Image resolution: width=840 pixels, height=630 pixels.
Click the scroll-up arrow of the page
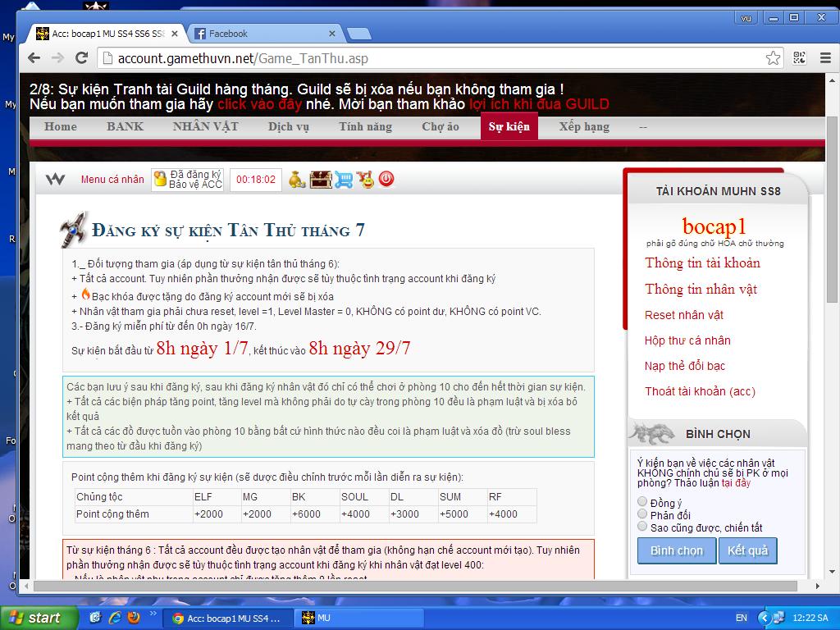tap(832, 80)
